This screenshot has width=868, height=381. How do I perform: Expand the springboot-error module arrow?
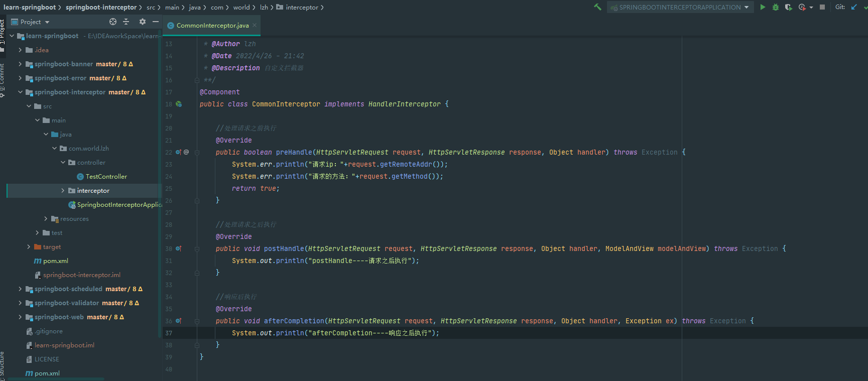[x=20, y=78]
